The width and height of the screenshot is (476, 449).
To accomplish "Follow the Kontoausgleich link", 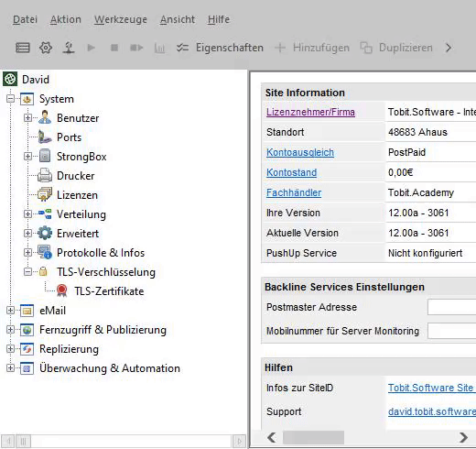I will point(300,152).
